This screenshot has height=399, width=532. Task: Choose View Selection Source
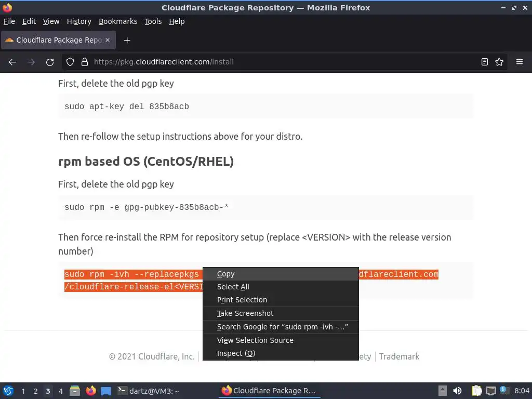(281, 340)
